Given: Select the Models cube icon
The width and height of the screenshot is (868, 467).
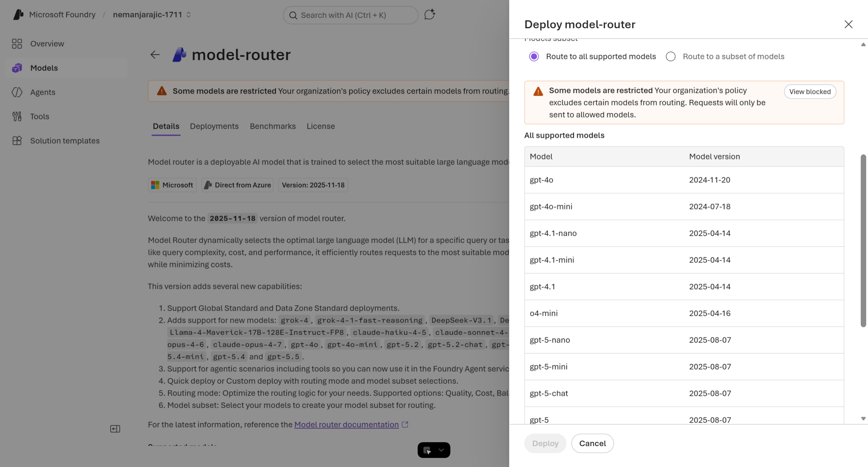Looking at the screenshot, I should (17, 68).
